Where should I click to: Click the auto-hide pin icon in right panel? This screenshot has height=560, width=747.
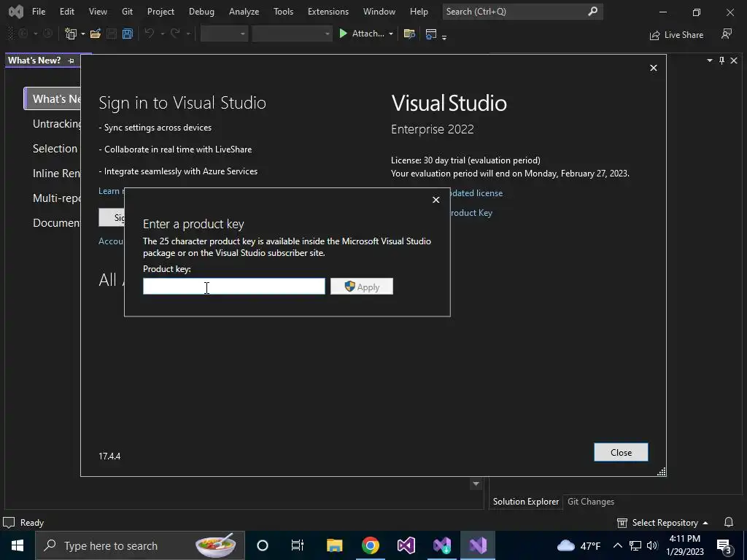pyautogui.click(x=721, y=61)
